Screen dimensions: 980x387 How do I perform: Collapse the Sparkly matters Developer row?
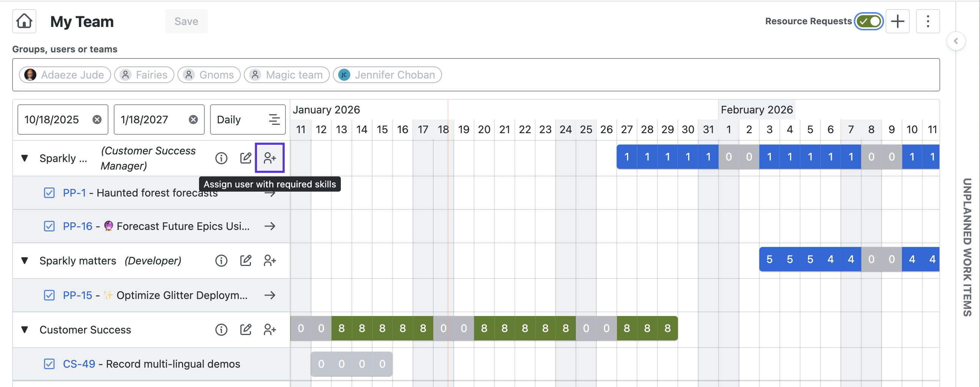coord(25,261)
